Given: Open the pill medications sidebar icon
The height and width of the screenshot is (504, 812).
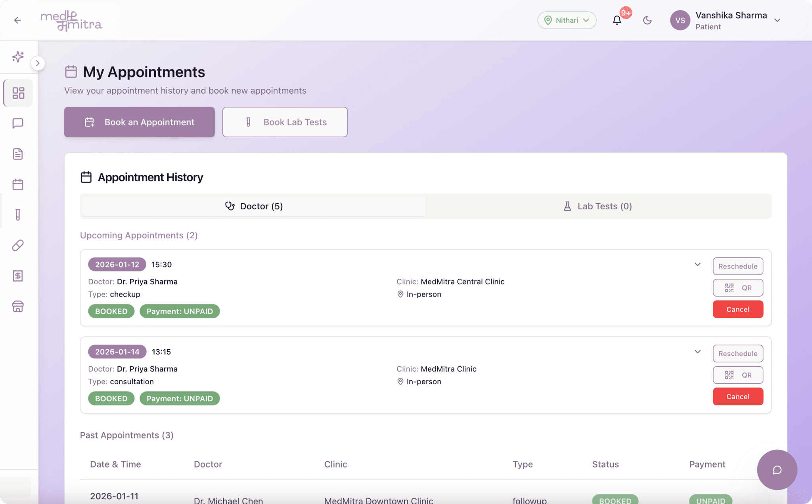Looking at the screenshot, I should pos(18,245).
